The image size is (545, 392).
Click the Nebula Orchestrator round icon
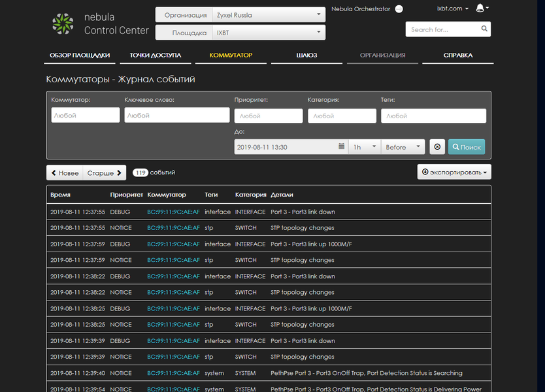(x=399, y=9)
